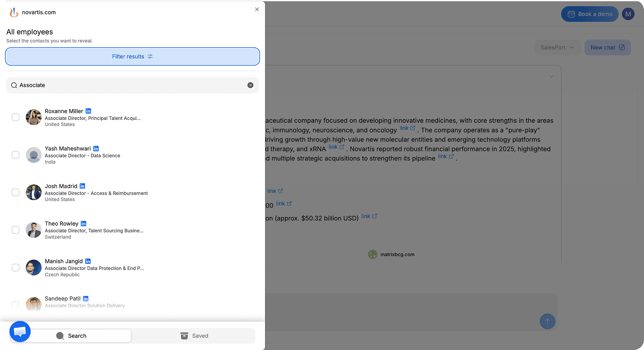Select Yash Maheshwari's checkbox
The image size is (644, 350).
click(15, 155)
